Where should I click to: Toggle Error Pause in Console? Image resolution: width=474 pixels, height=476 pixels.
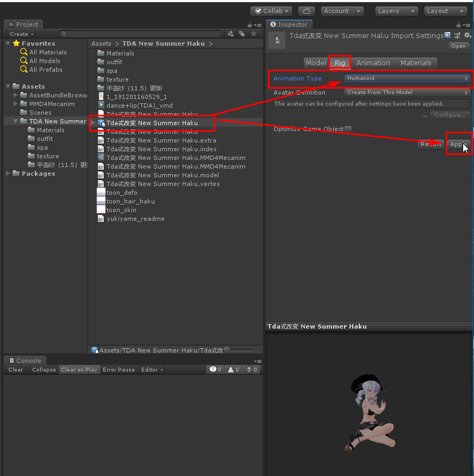click(118, 370)
